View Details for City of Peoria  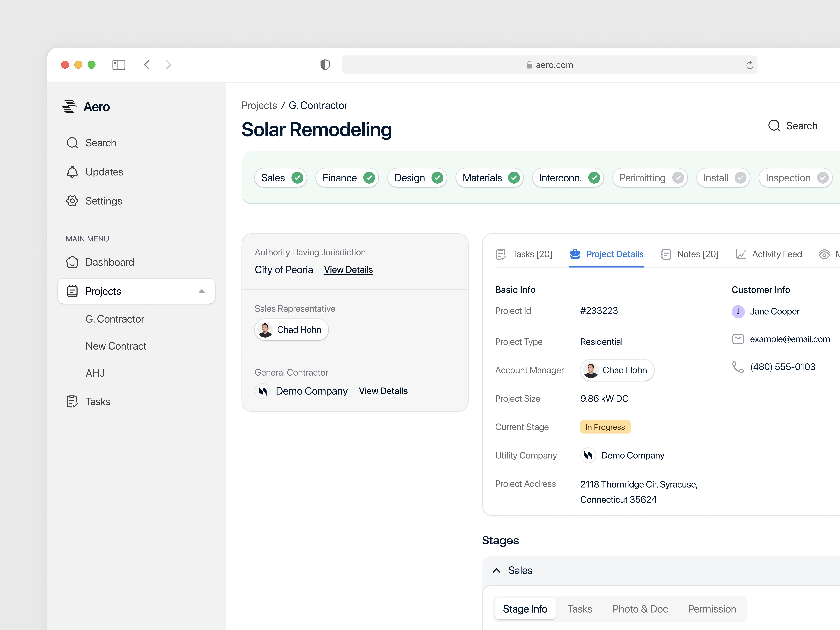[348, 270]
